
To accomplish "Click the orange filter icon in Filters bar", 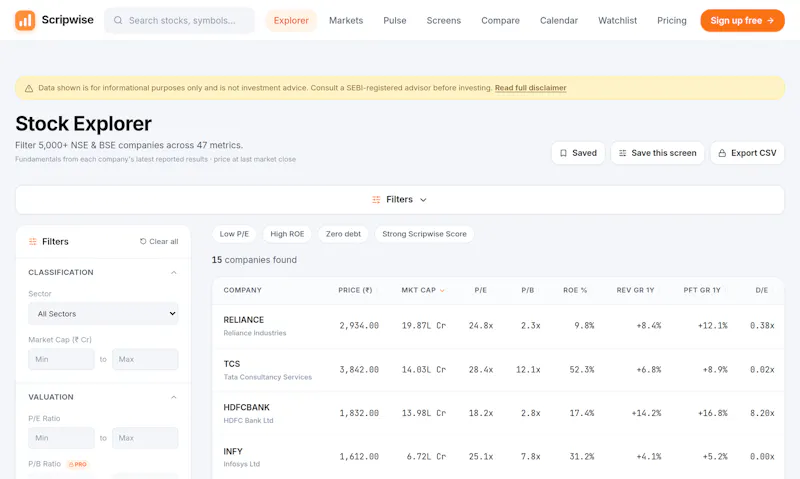I will coord(376,199).
